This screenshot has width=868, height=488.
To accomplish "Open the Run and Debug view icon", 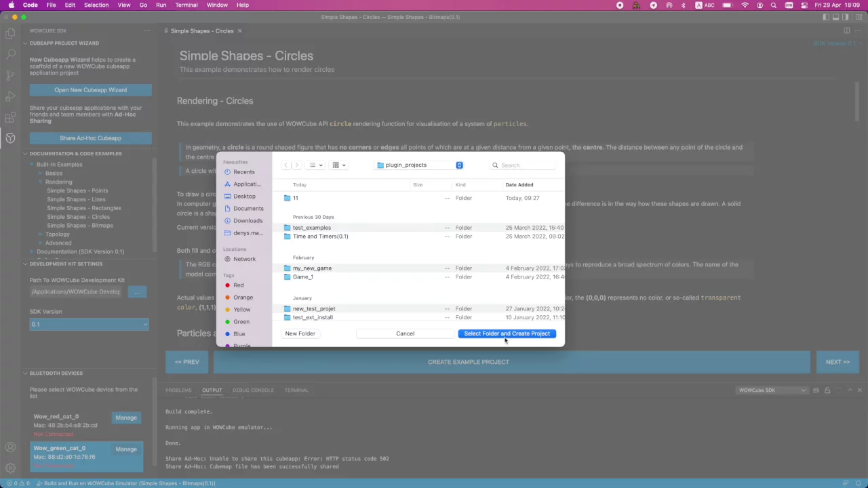I will click(x=10, y=96).
